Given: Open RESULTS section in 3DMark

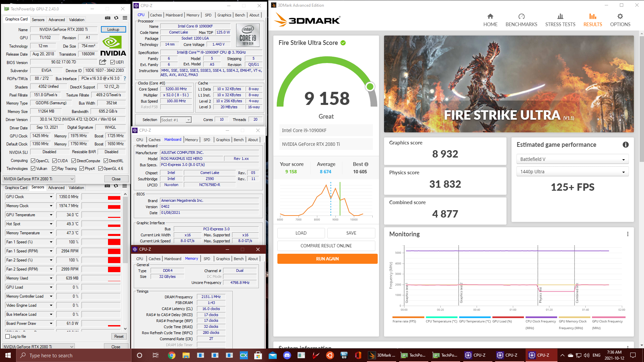Looking at the screenshot, I should (593, 20).
